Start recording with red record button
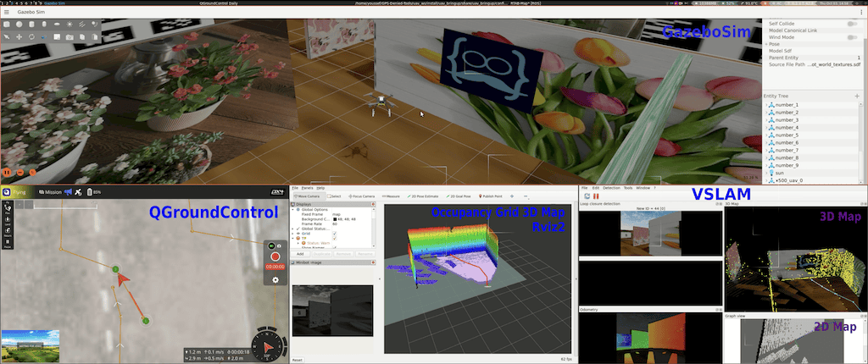The width and height of the screenshot is (868, 364). pos(275,256)
